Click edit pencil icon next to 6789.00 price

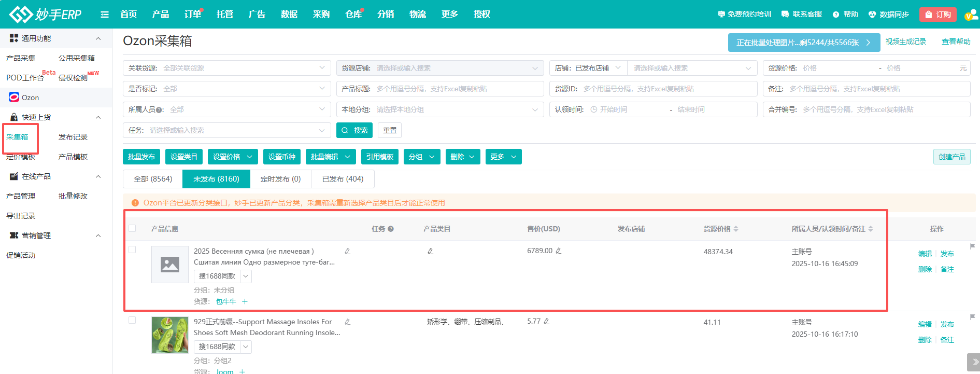(559, 251)
